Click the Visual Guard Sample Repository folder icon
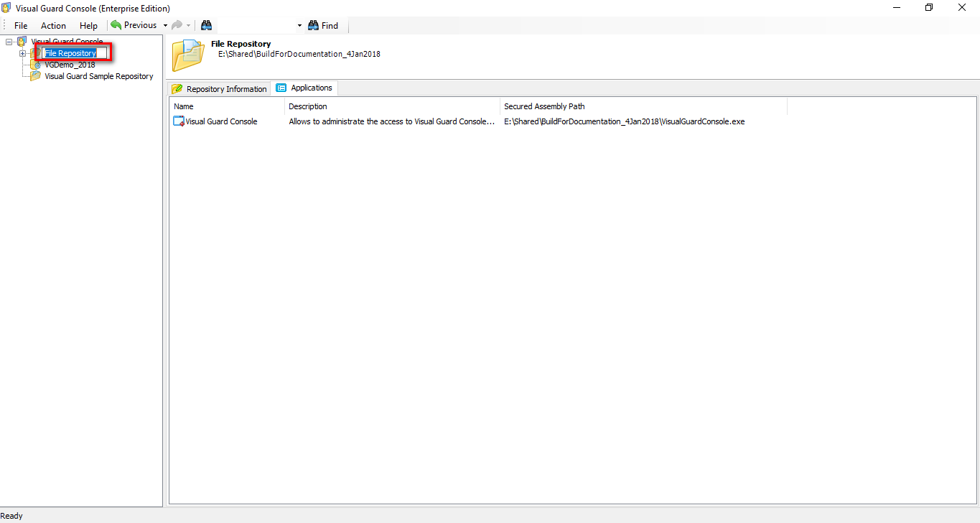The image size is (980, 523). [34, 76]
